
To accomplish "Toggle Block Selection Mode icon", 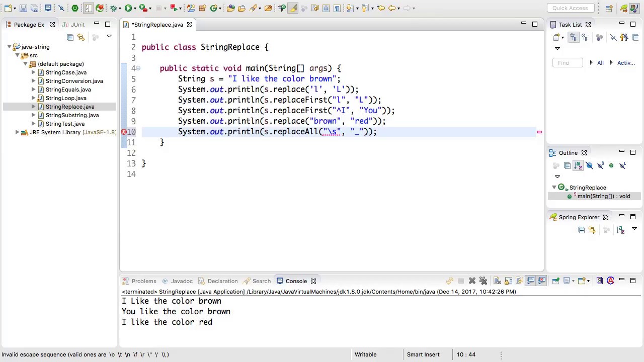I will pyautogui.click(x=326, y=8).
